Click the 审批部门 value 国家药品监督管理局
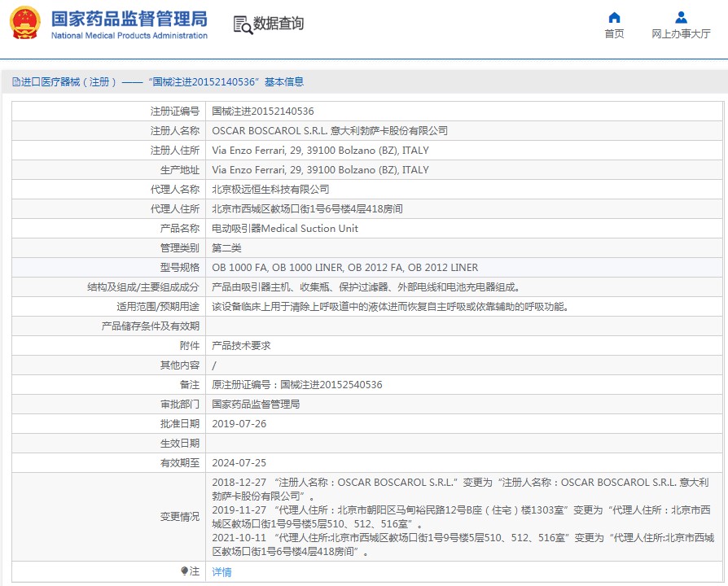728x586 pixels. (x=256, y=405)
